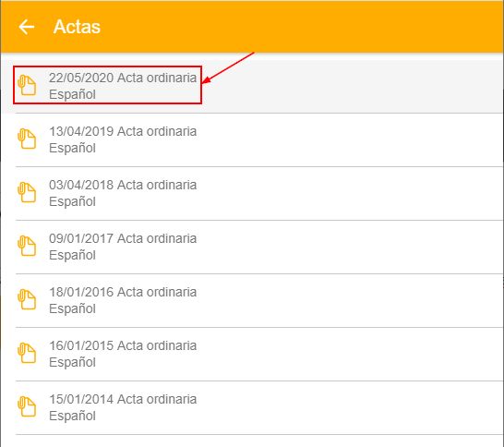Select the 09/01/2017 Acta ordinaria document

252,247
